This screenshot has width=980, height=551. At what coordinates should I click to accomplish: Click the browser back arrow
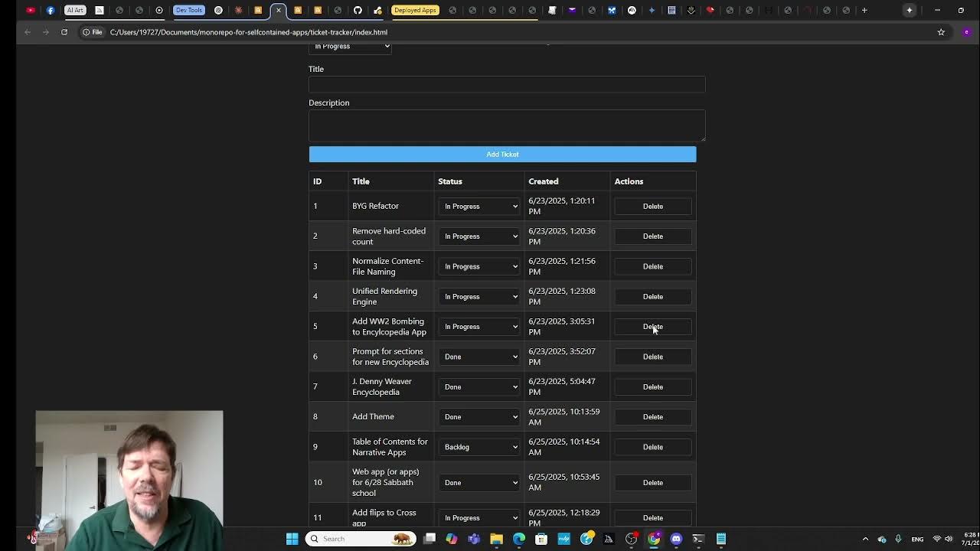(28, 32)
